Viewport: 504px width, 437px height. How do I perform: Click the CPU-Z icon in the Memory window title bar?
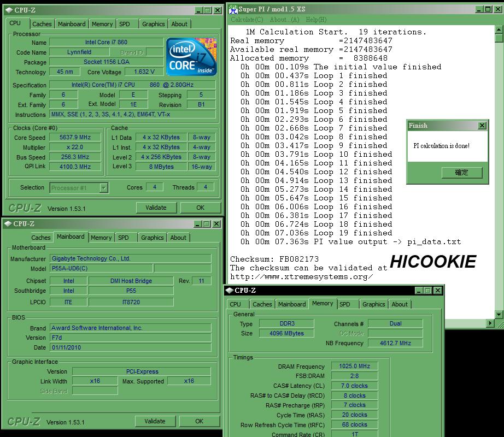pos(230,290)
